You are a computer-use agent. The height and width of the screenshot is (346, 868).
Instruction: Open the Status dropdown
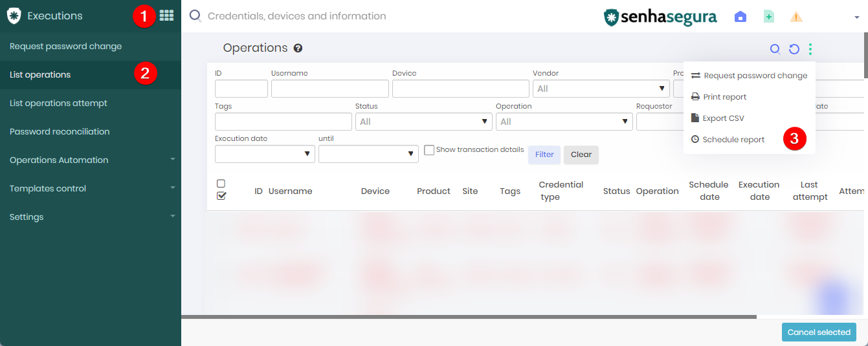click(424, 122)
